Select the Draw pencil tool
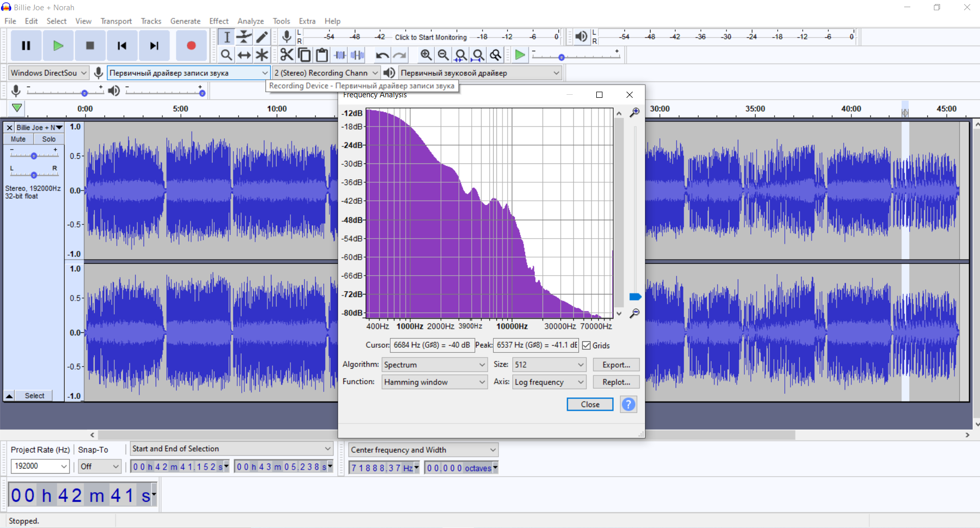 pos(262,37)
